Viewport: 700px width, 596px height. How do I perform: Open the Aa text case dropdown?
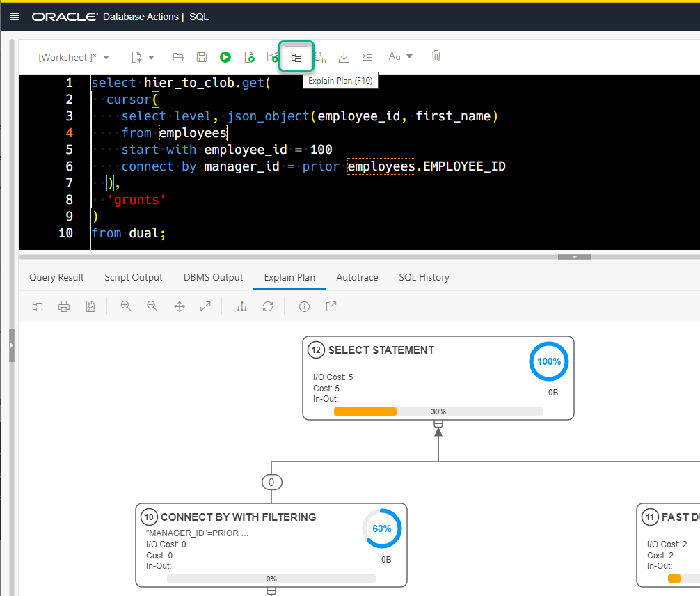tap(400, 57)
